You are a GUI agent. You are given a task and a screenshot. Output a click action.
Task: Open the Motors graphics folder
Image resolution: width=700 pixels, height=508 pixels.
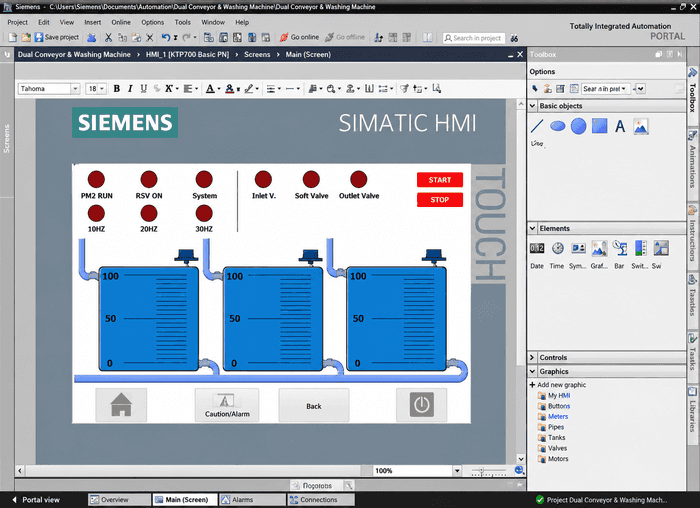[x=553, y=459]
